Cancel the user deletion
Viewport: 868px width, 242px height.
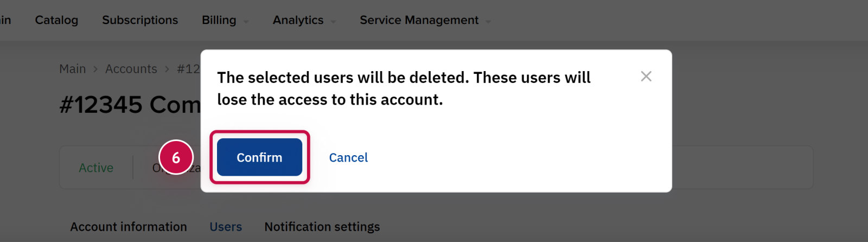(348, 157)
